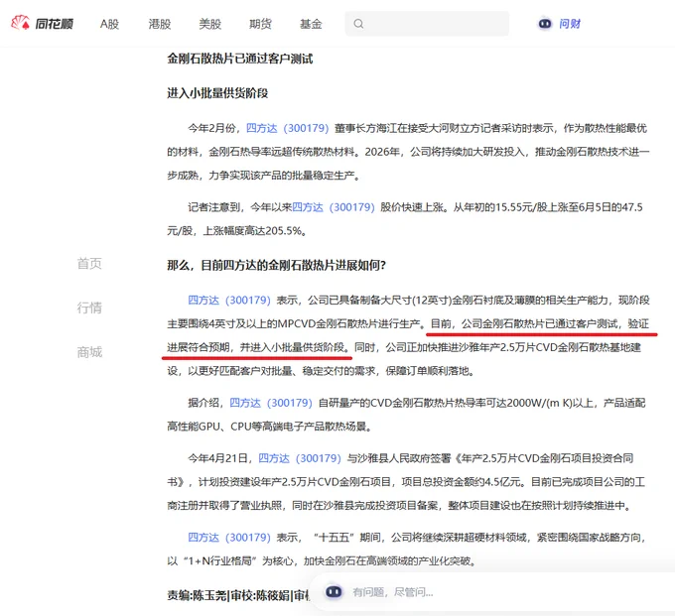The width and height of the screenshot is (675, 616).
Task: Open the 美股 menu item
Action: (x=210, y=24)
